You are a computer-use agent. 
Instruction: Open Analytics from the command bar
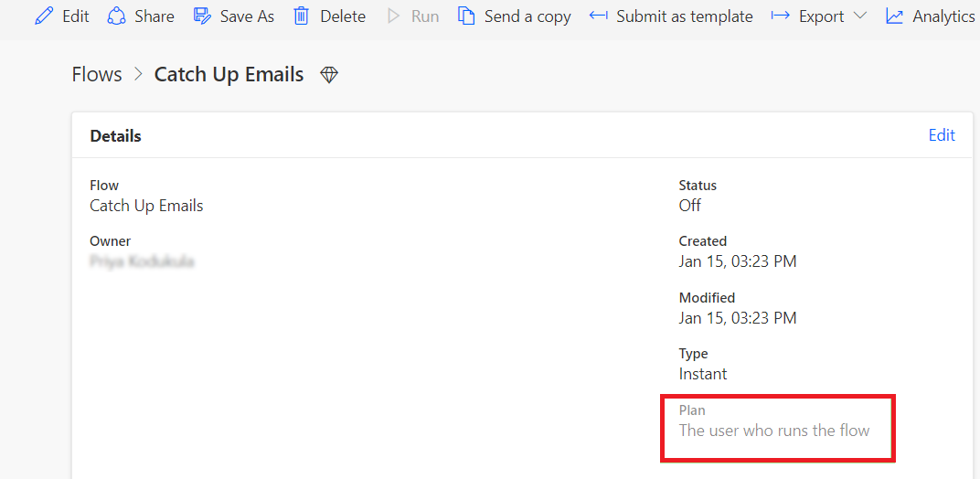pyautogui.click(x=931, y=16)
